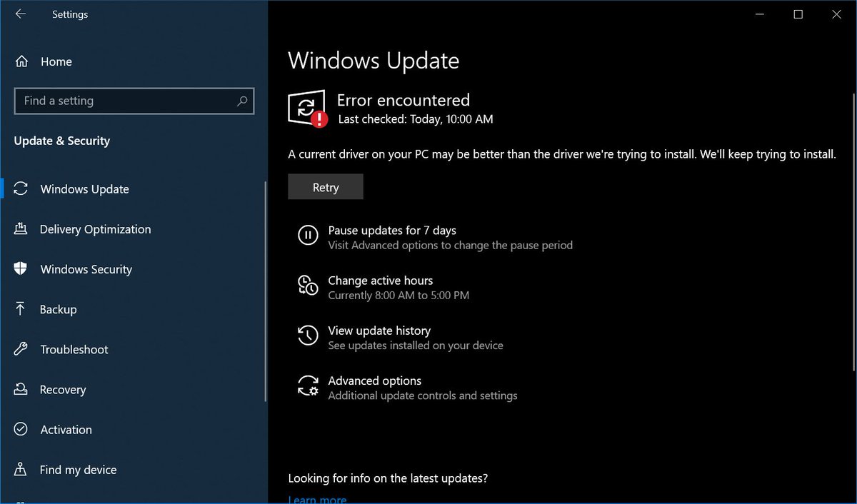
Task: Click the magnifier icon in search box
Action: [242, 101]
